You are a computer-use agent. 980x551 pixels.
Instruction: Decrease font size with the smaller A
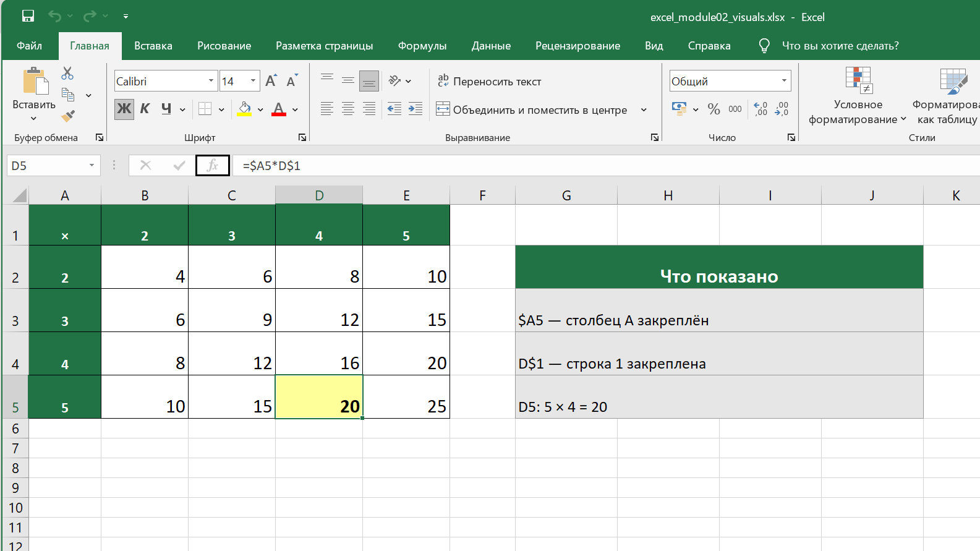pos(292,81)
